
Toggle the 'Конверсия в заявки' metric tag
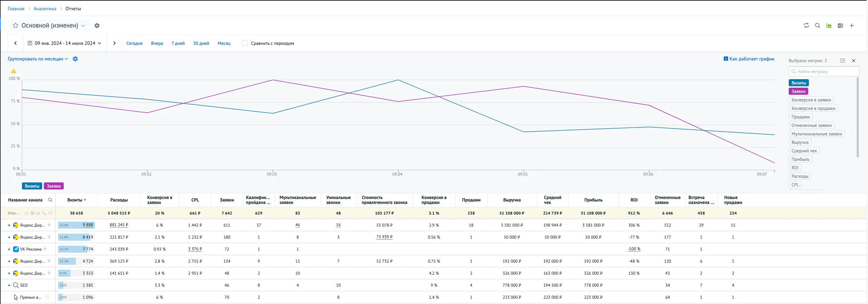tap(811, 100)
